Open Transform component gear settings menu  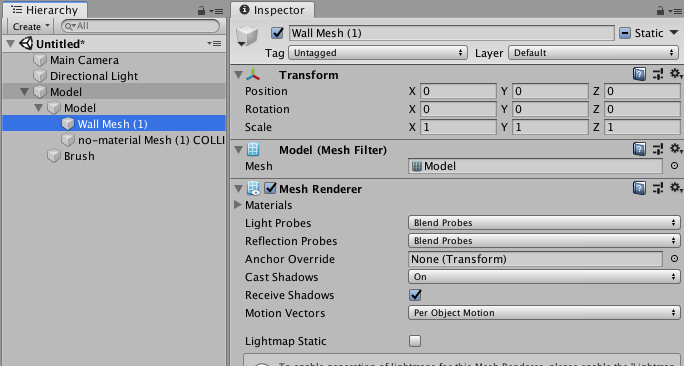pos(676,74)
